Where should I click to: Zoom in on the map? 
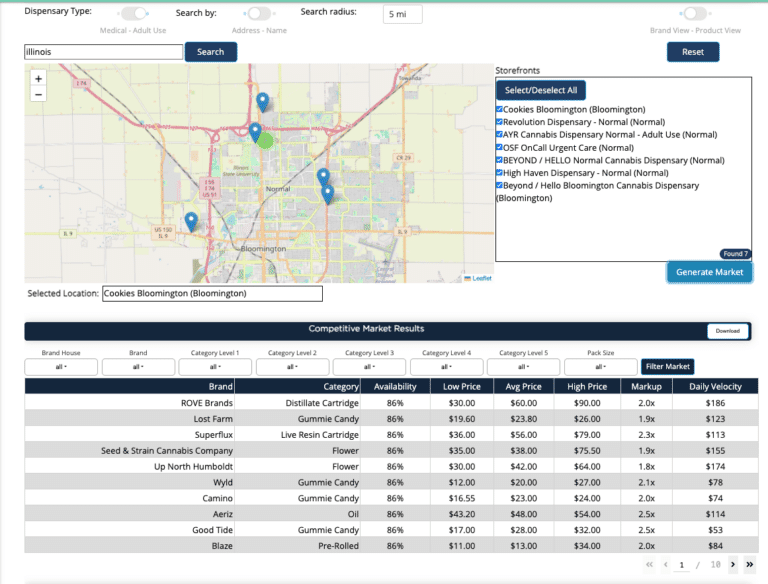tap(38, 78)
